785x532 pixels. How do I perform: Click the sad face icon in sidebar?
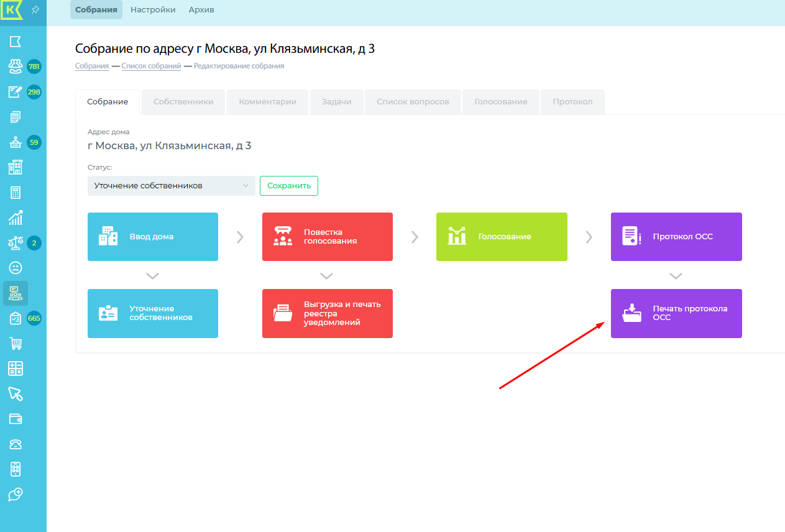pyautogui.click(x=16, y=268)
